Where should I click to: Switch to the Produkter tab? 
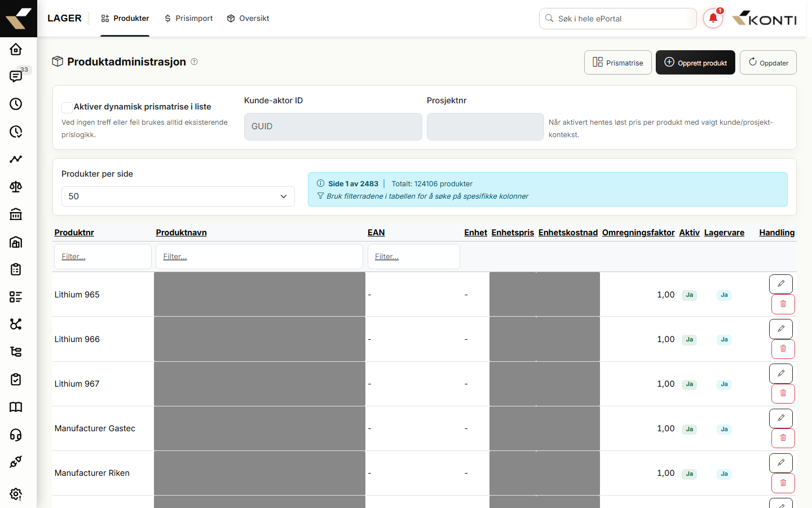click(125, 19)
